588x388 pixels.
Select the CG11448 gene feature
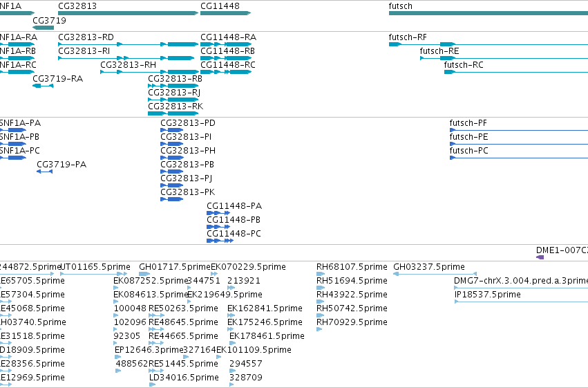[x=225, y=13]
